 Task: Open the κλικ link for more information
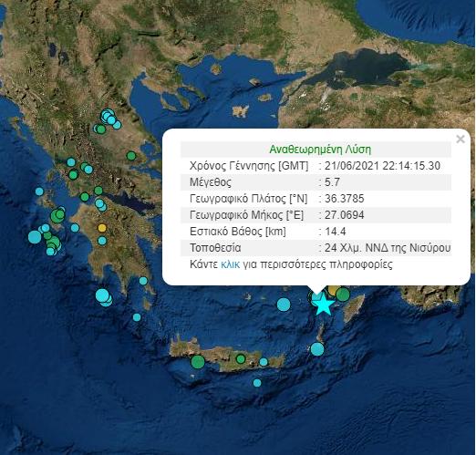[230, 264]
